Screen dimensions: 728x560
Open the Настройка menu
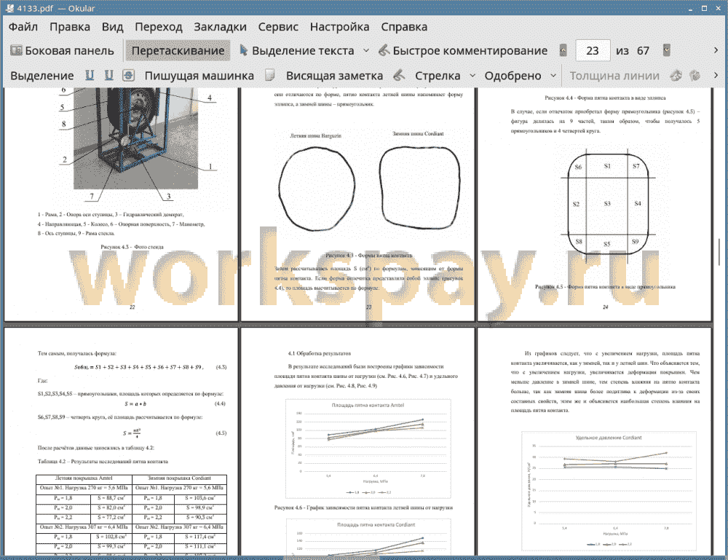[x=339, y=27]
